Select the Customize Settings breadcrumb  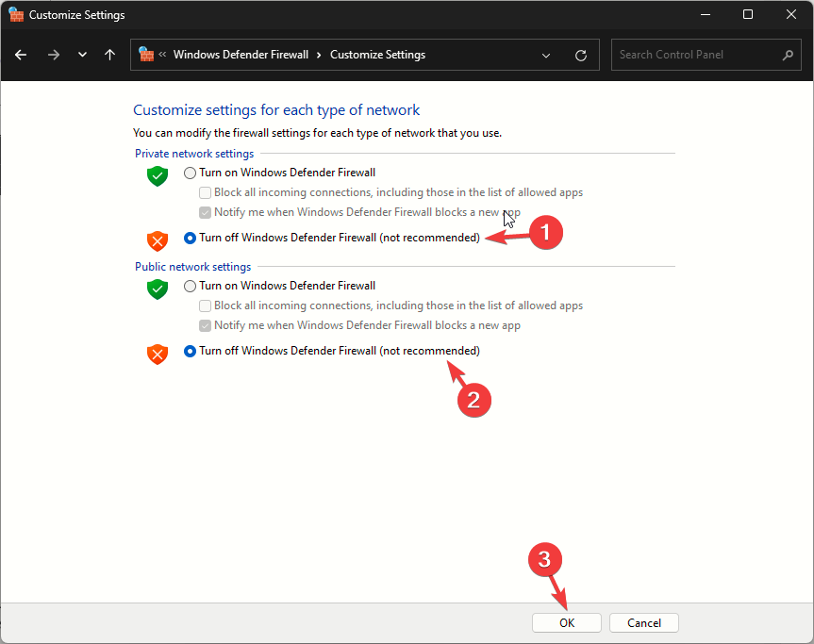[377, 55]
